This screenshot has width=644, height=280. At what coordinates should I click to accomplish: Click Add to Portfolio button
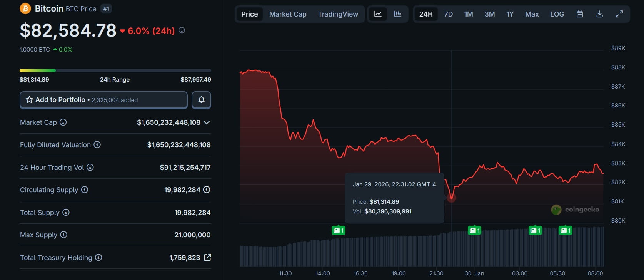point(103,100)
